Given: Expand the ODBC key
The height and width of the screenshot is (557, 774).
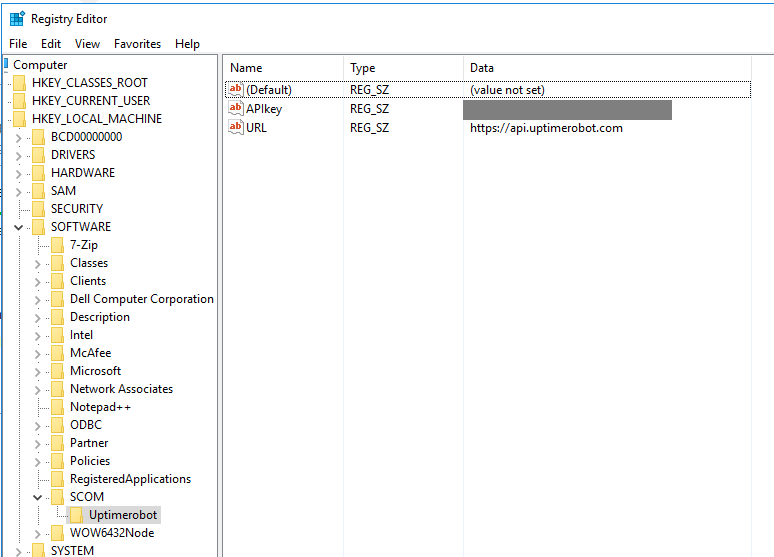Looking at the screenshot, I should click(38, 426).
